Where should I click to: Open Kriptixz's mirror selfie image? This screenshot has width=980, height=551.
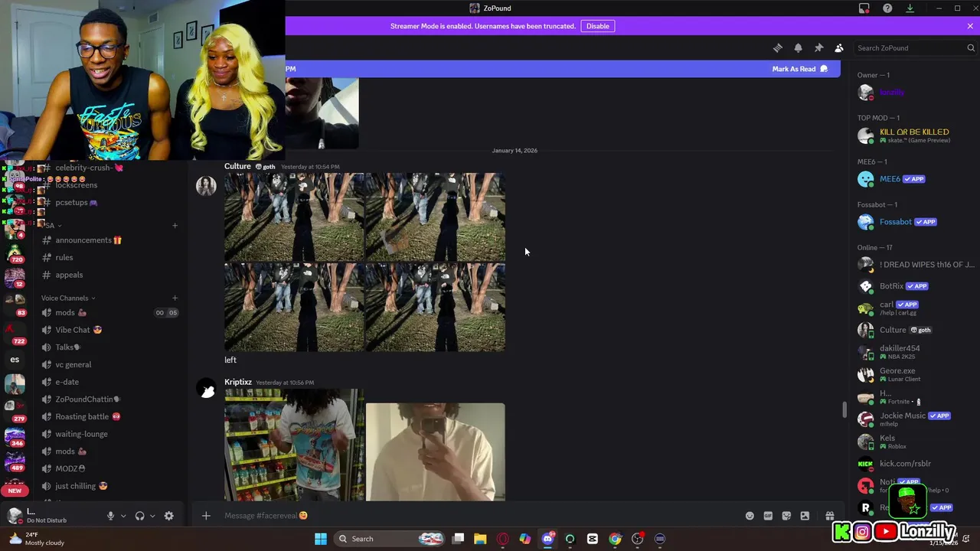[435, 452]
